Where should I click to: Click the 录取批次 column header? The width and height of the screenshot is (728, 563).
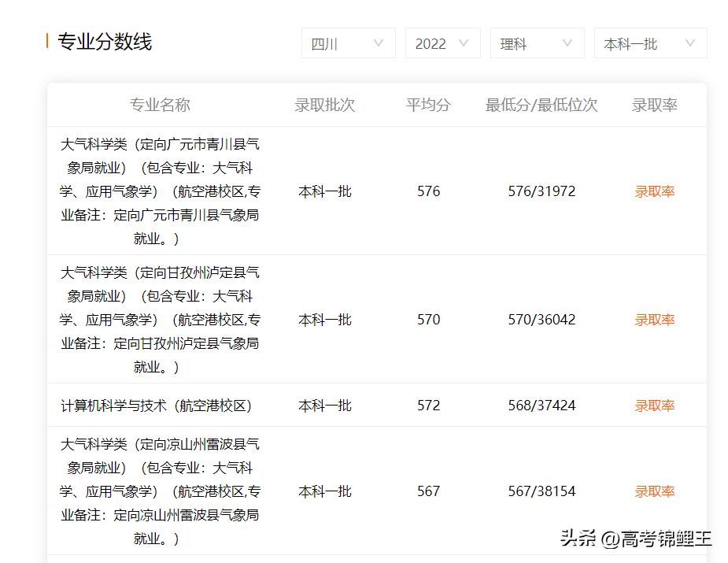(325, 104)
